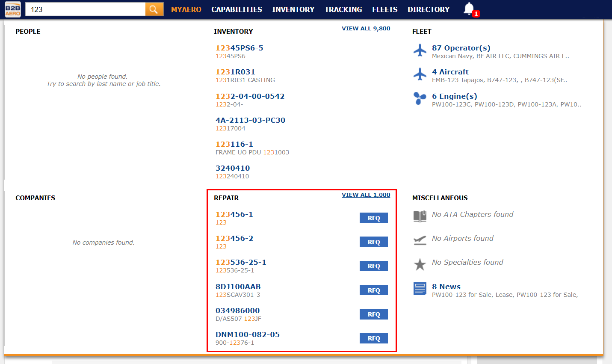Image resolution: width=612 pixels, height=364 pixels.
Task: Click the News document icon
Action: click(420, 289)
